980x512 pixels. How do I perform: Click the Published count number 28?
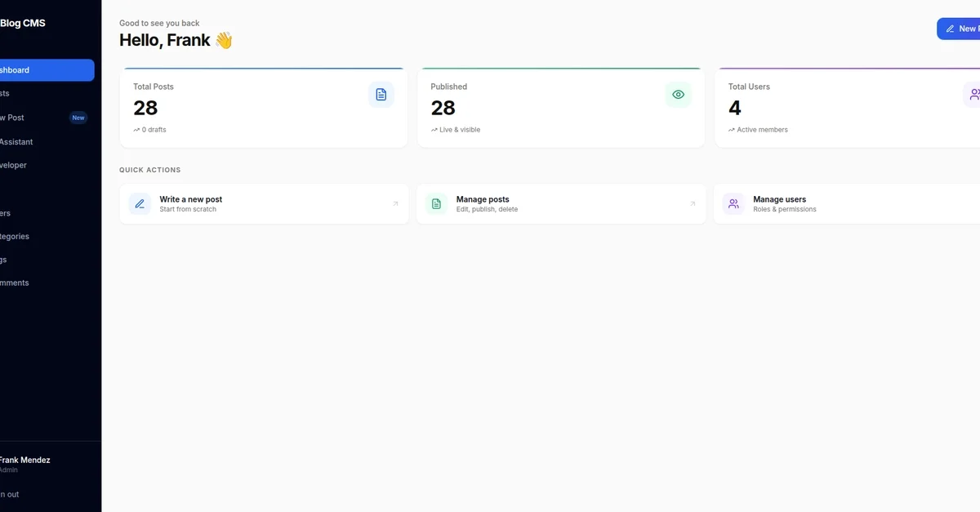coord(443,108)
